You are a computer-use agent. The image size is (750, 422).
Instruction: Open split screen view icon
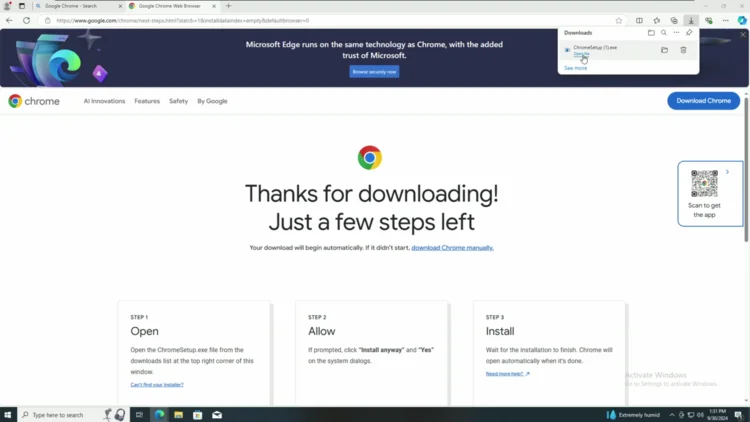click(640, 21)
